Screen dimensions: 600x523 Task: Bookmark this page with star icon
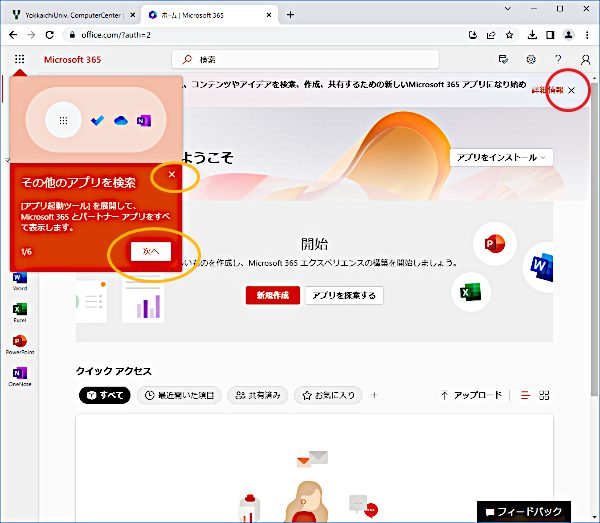coord(509,35)
